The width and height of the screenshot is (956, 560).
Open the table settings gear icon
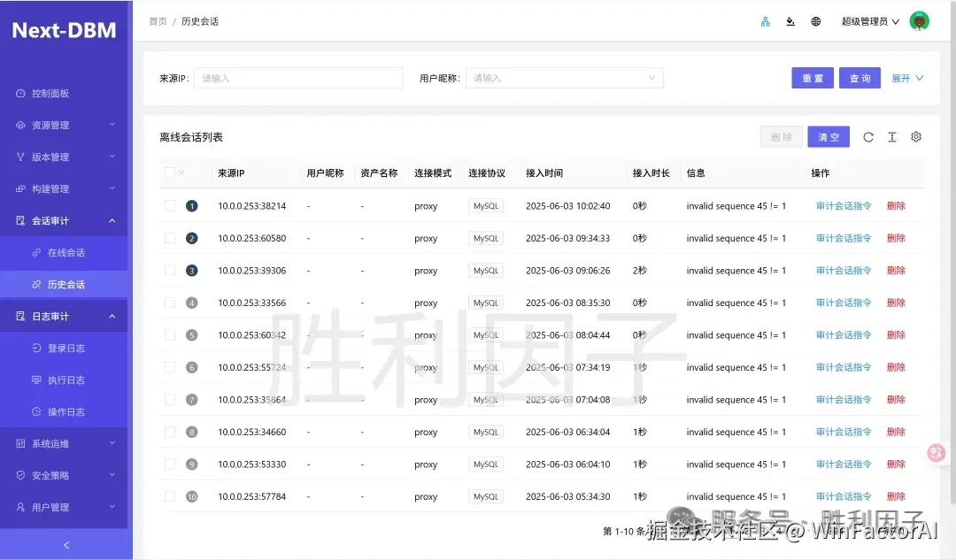915,137
